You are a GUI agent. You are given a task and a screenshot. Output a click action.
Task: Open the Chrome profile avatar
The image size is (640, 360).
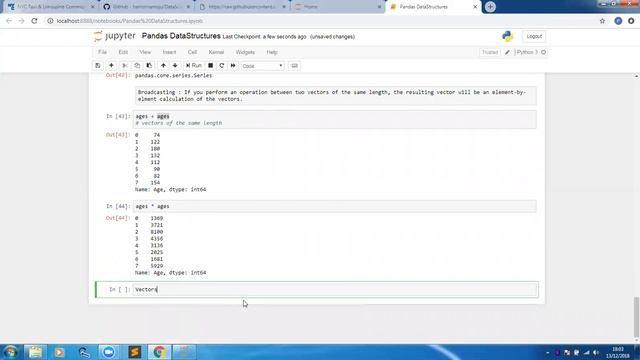click(618, 21)
